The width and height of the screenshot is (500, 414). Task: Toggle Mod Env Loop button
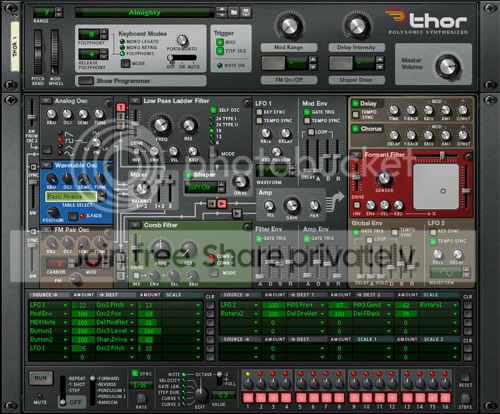click(311, 132)
